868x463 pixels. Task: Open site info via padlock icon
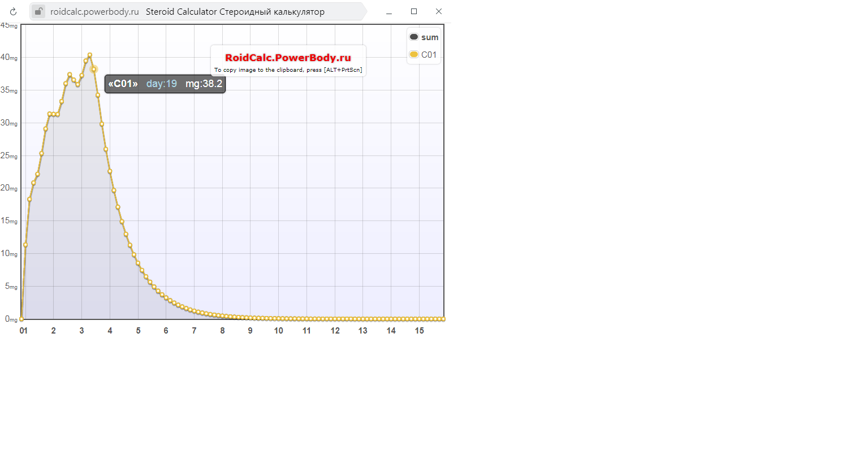(x=38, y=11)
